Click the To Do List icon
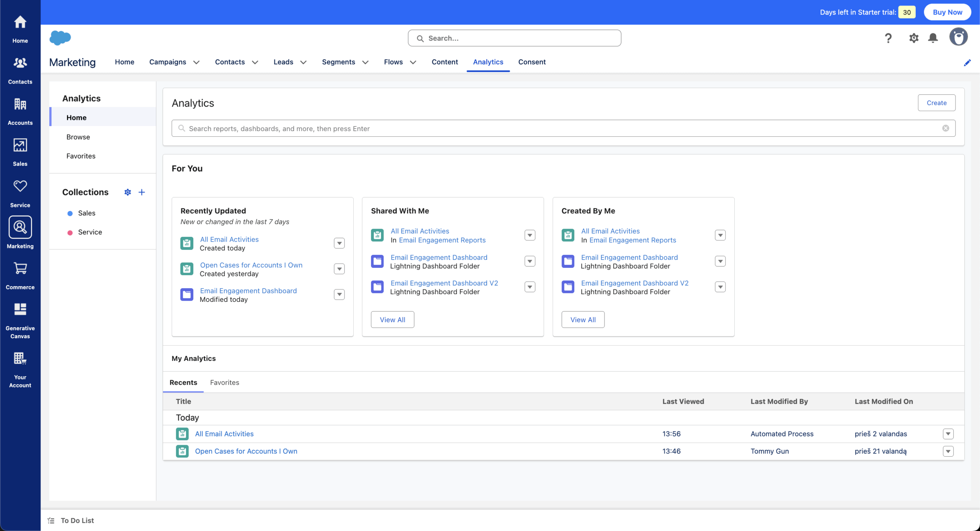Viewport: 980px width, 531px height. (51, 520)
